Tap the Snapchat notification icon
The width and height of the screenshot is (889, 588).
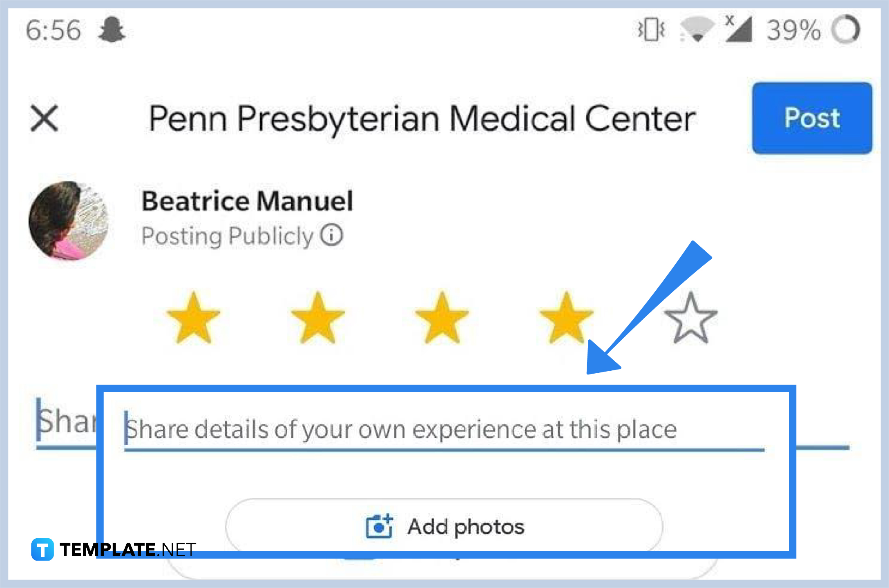(x=112, y=29)
